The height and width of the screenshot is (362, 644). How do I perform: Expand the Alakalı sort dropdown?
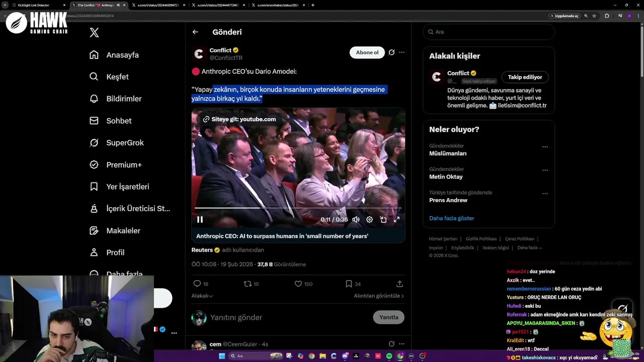pos(202,296)
